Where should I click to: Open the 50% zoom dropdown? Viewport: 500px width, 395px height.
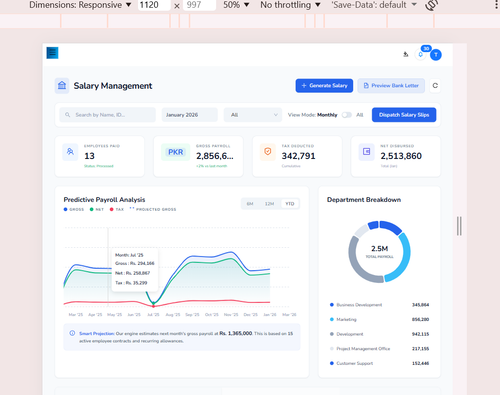tap(236, 5)
